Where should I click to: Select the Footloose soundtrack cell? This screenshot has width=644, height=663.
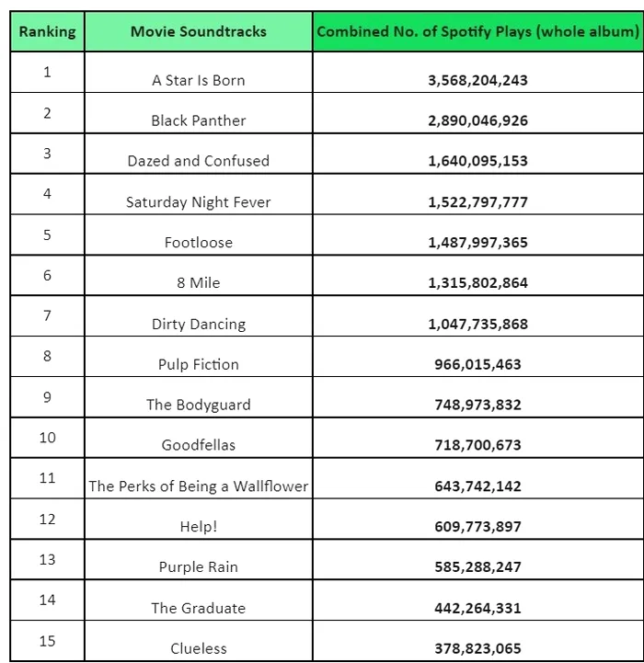click(x=198, y=243)
